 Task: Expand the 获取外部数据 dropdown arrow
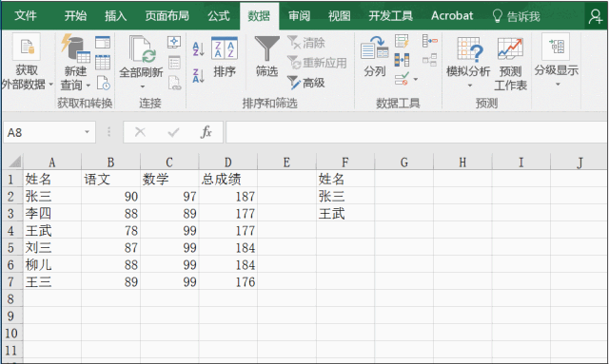50,84
